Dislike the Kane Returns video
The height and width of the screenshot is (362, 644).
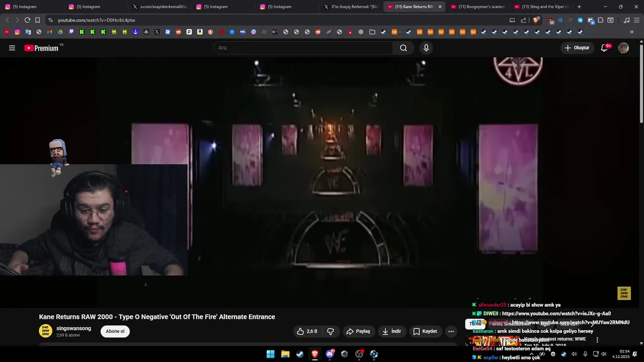pos(331,331)
